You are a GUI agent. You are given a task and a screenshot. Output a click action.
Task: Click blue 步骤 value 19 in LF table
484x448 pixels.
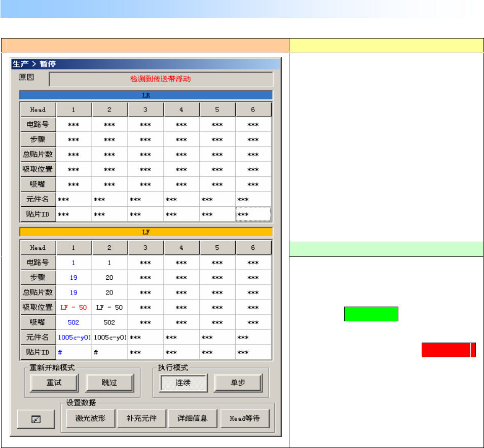pos(73,278)
